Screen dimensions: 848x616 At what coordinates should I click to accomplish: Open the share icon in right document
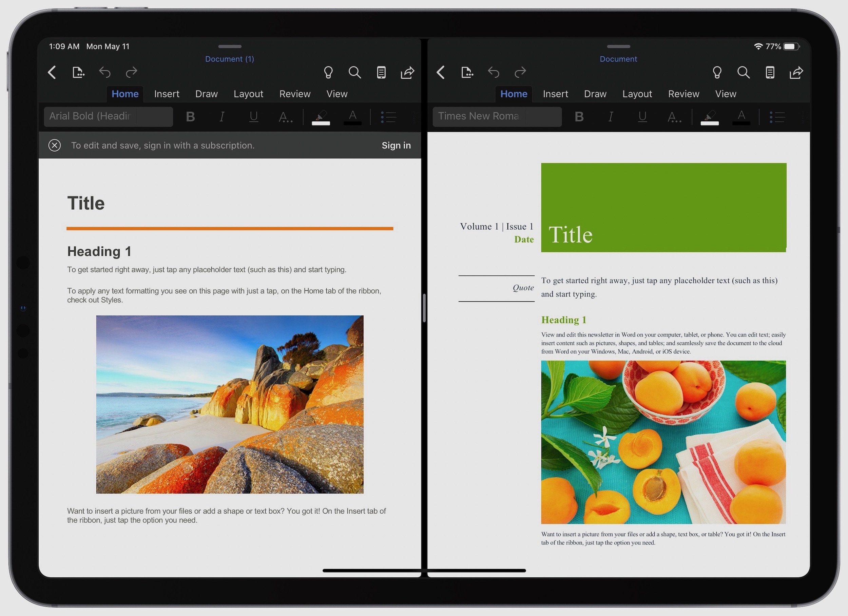point(796,72)
